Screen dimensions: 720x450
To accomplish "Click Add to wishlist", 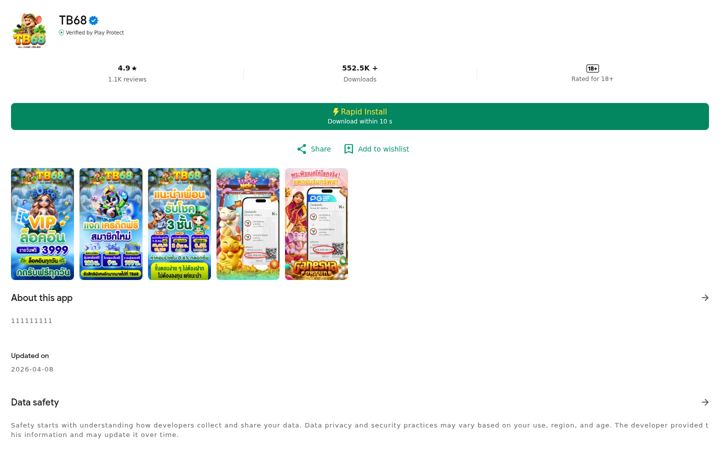I will pos(377,149).
